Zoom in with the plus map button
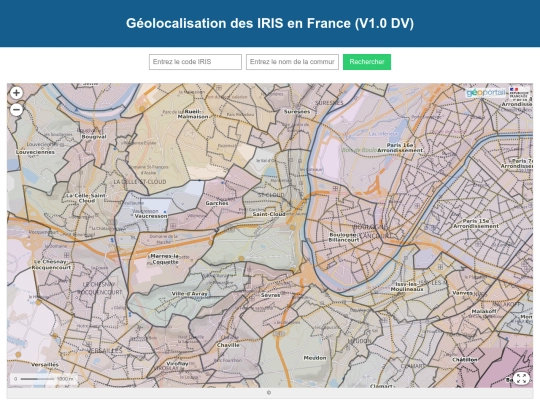 (16, 93)
